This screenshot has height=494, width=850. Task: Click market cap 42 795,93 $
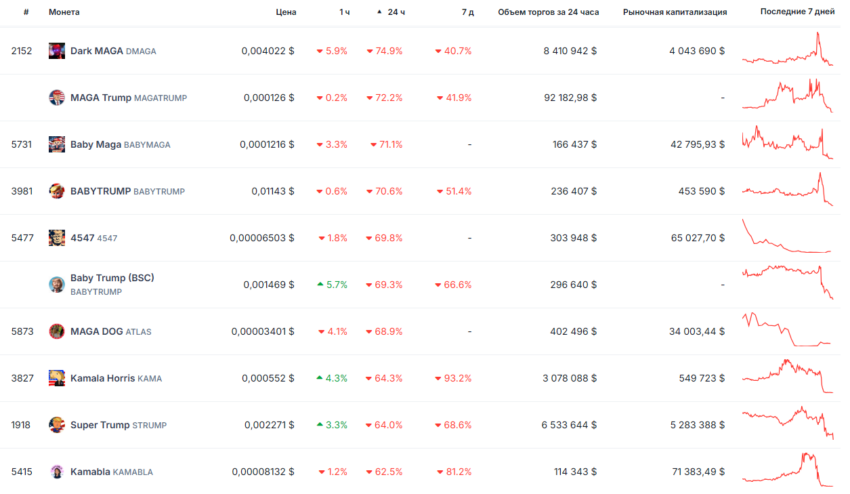coord(698,144)
